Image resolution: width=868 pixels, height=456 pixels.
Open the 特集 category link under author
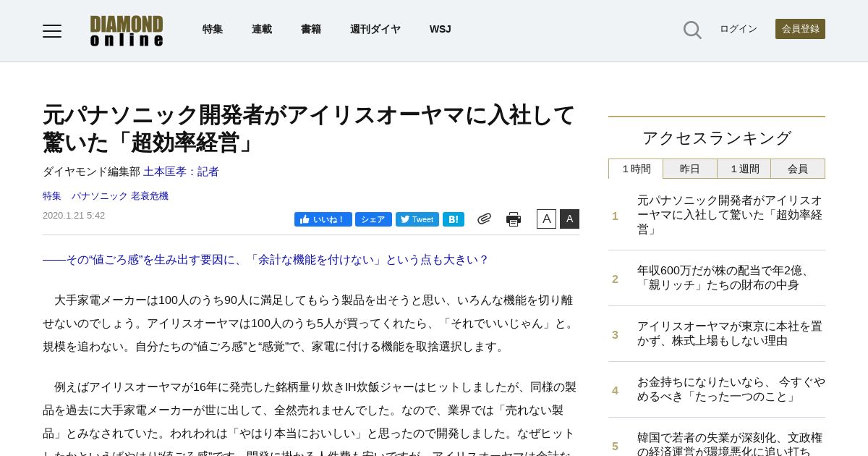click(52, 196)
